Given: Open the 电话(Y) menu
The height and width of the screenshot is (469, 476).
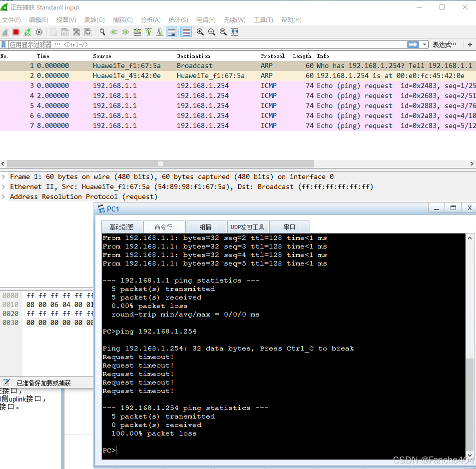Looking at the screenshot, I should [x=206, y=20].
